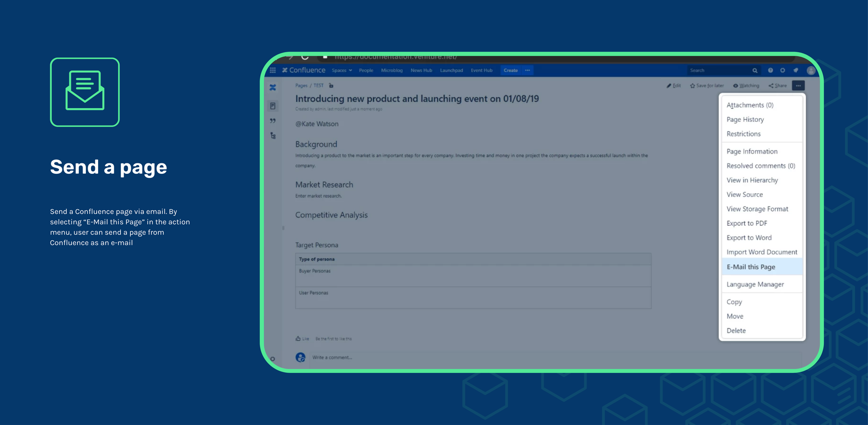This screenshot has width=868, height=425.
Task: Open the create-from-template ellipsis button
Action: (527, 70)
